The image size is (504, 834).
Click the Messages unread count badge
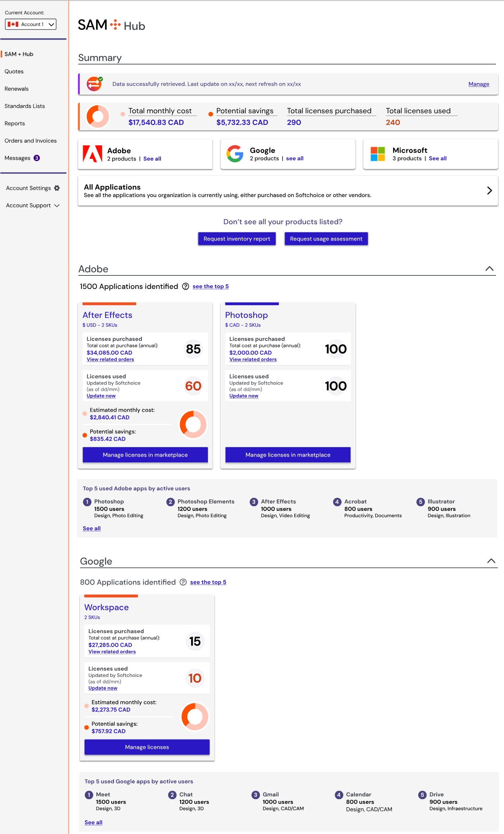37,158
